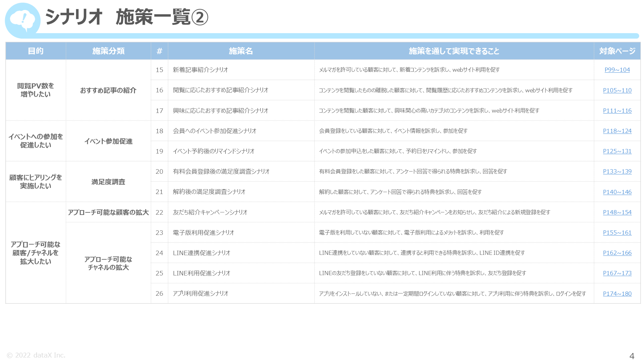Image resolution: width=644 pixels, height=362 pixels.
Task: Select イベント参加促進 category cell
Action: pos(109,141)
